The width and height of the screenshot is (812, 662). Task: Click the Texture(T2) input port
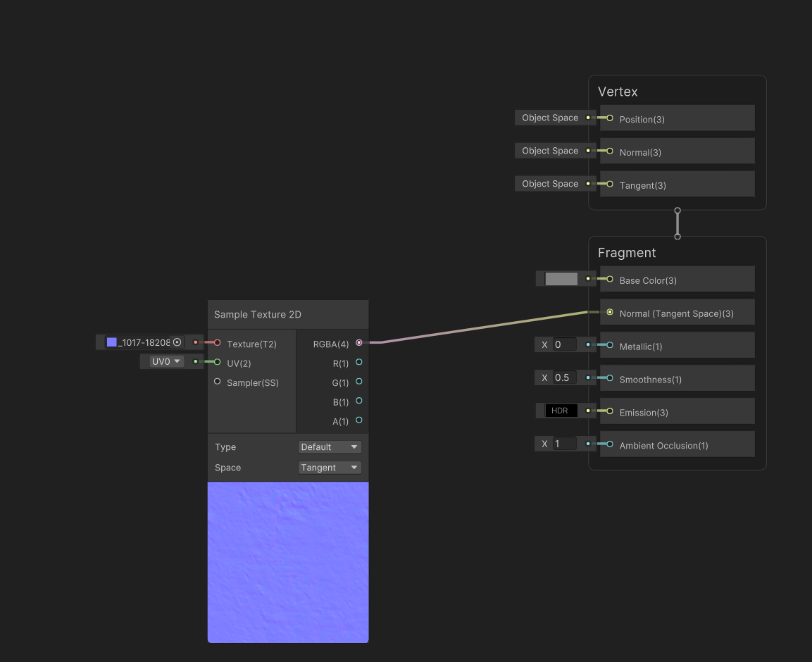coord(217,343)
